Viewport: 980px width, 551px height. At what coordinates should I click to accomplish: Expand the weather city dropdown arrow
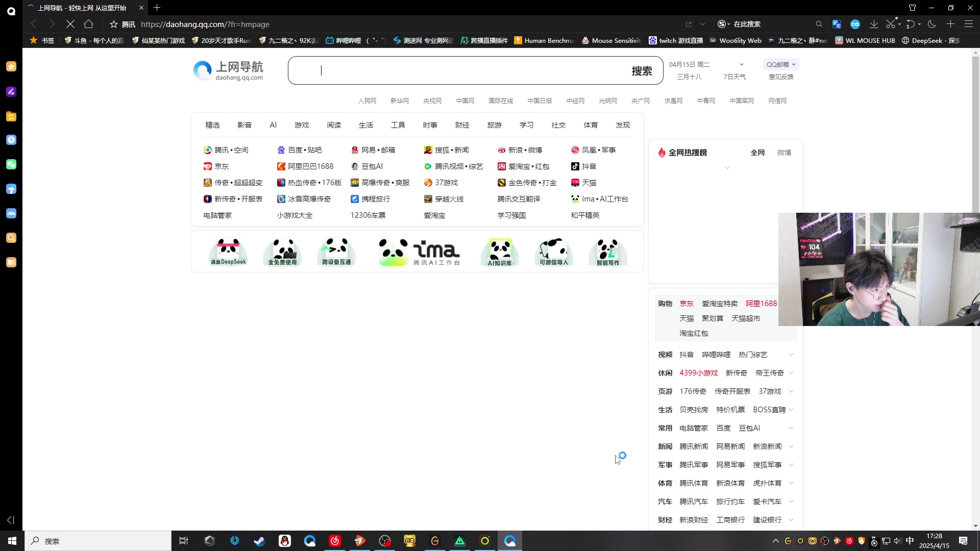[x=742, y=64]
